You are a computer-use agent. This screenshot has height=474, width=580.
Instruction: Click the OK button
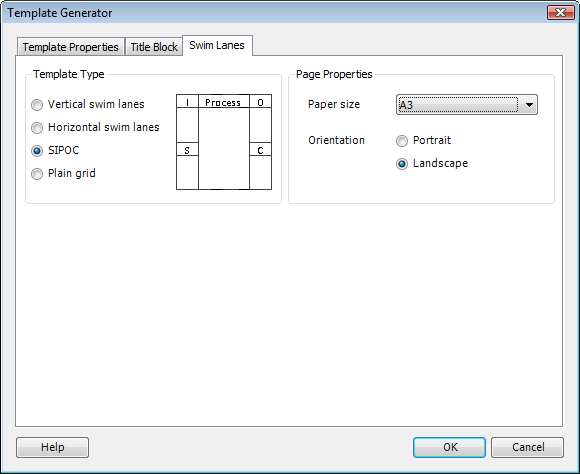tap(449, 447)
